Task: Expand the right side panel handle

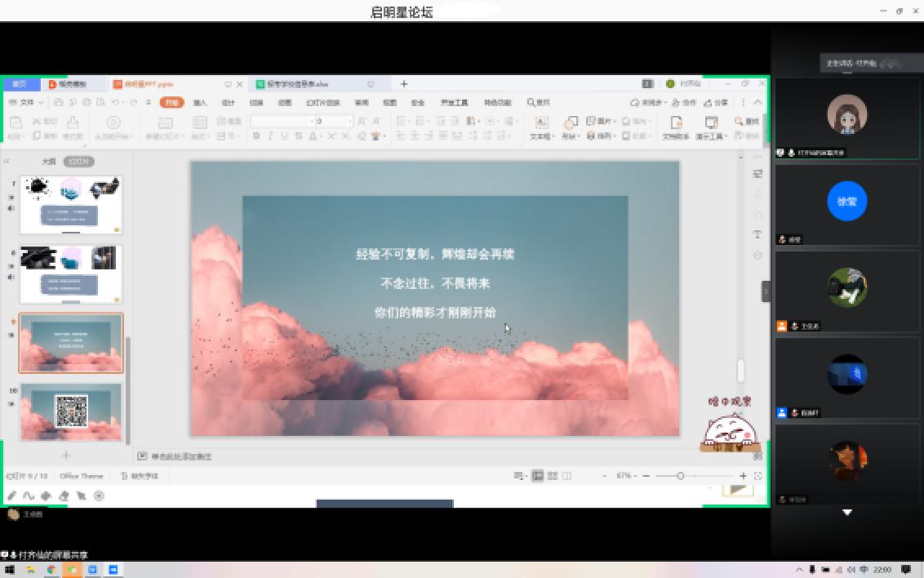Action: [x=766, y=291]
